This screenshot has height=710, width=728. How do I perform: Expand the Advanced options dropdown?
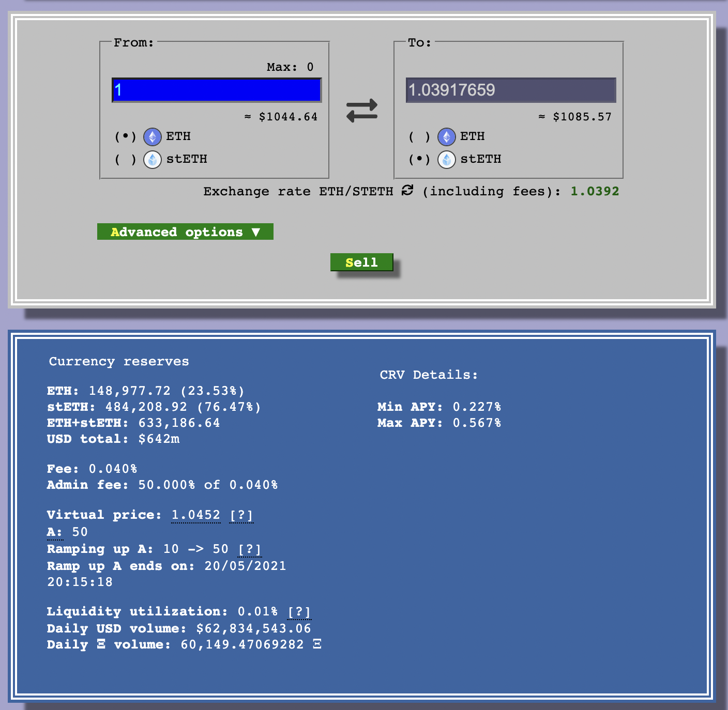[185, 231]
